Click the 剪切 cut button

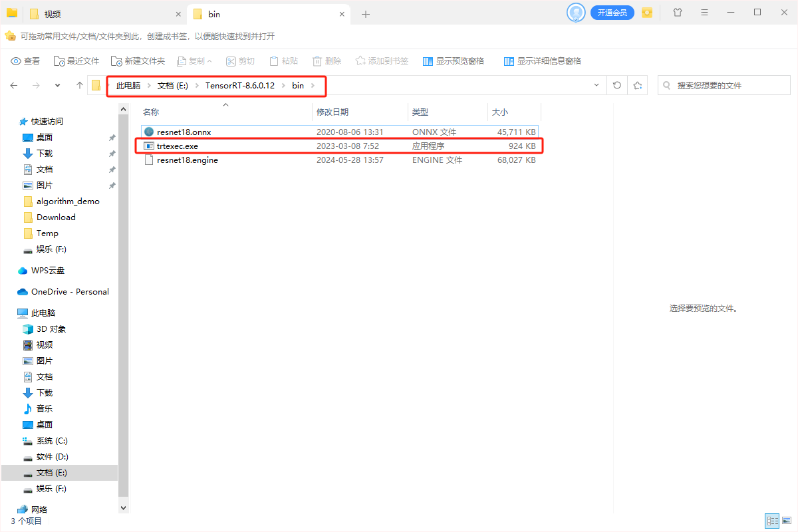pyautogui.click(x=240, y=61)
